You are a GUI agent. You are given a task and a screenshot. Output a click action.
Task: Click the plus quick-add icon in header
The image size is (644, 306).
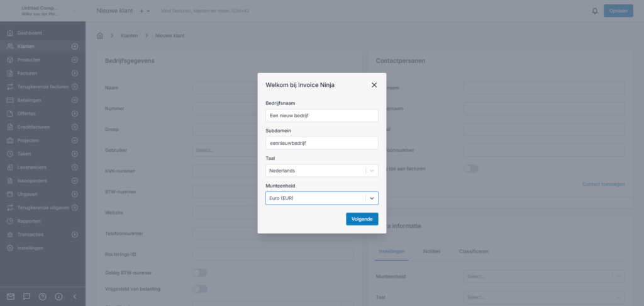tap(142, 11)
